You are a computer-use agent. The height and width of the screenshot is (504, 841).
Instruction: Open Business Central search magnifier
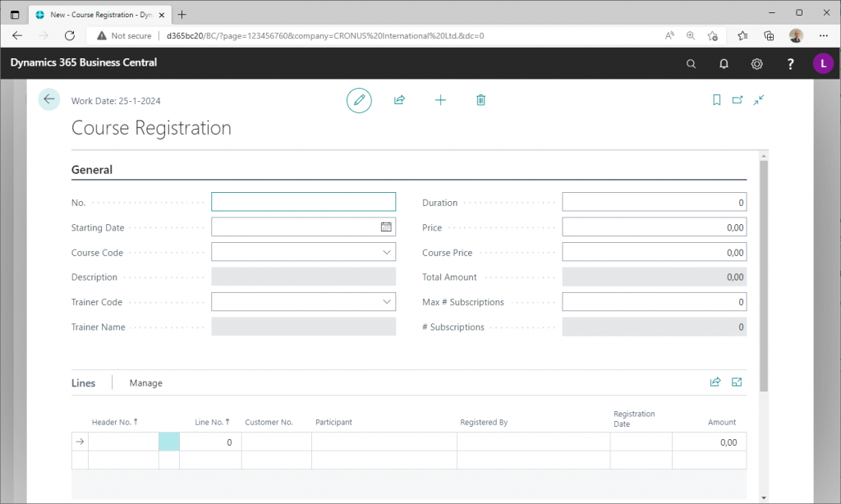(691, 64)
